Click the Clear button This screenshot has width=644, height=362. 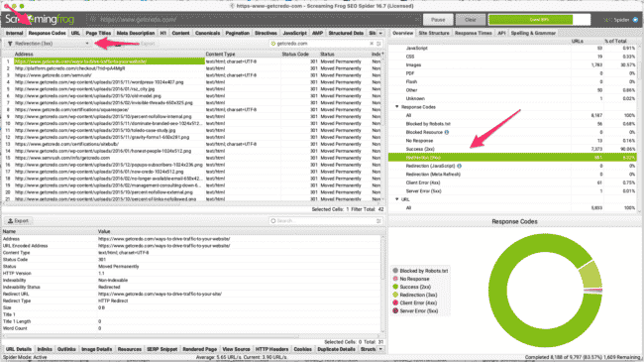pyautogui.click(x=470, y=20)
